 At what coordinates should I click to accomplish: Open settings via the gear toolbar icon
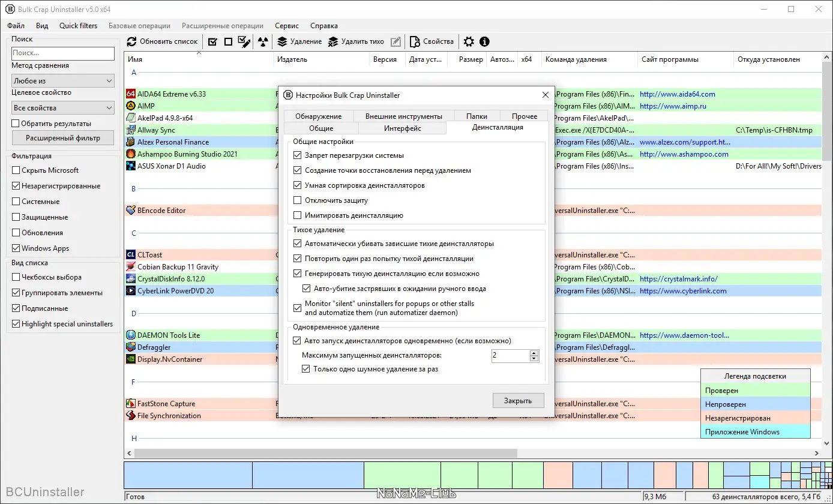click(x=469, y=41)
